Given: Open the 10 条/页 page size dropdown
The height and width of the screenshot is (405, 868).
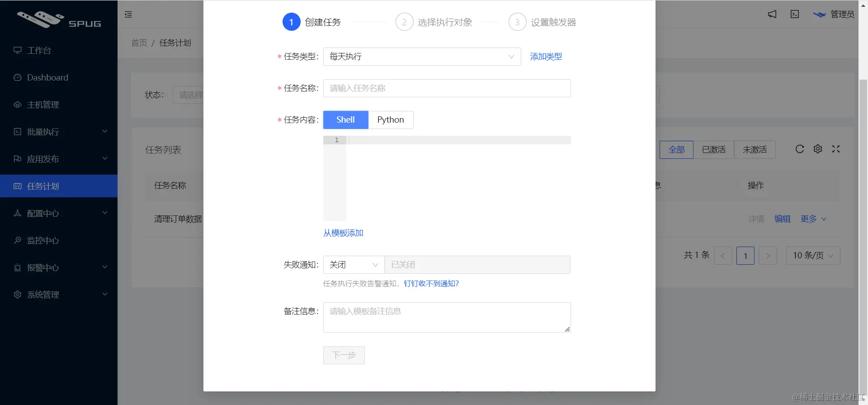Looking at the screenshot, I should pyautogui.click(x=813, y=256).
